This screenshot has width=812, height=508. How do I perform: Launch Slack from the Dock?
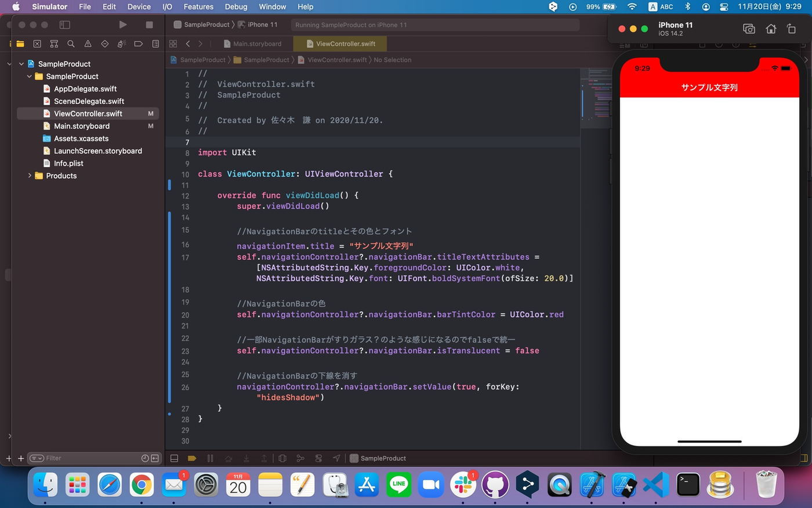point(463,485)
